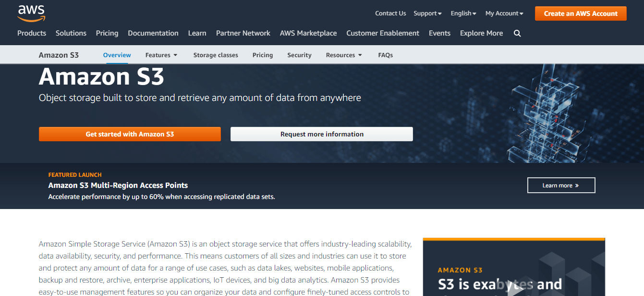Open the Partner Network menu

pyautogui.click(x=243, y=33)
